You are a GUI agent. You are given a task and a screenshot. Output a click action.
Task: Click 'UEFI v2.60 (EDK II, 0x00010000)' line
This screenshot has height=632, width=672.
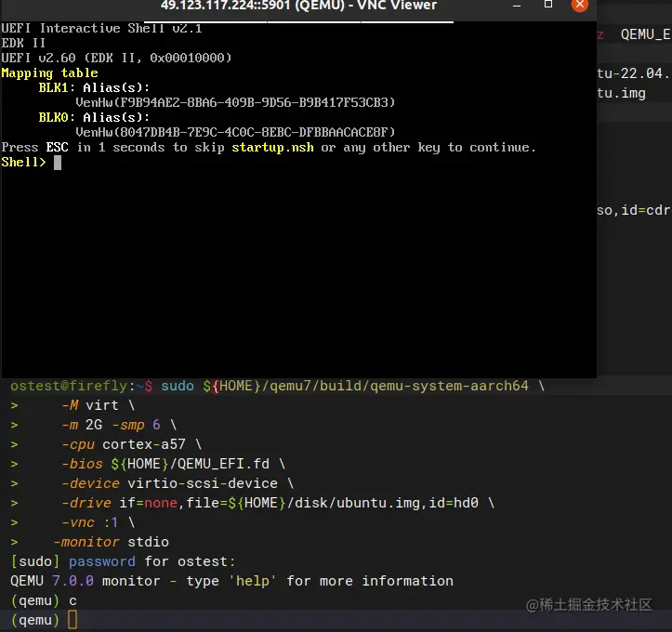click(116, 58)
